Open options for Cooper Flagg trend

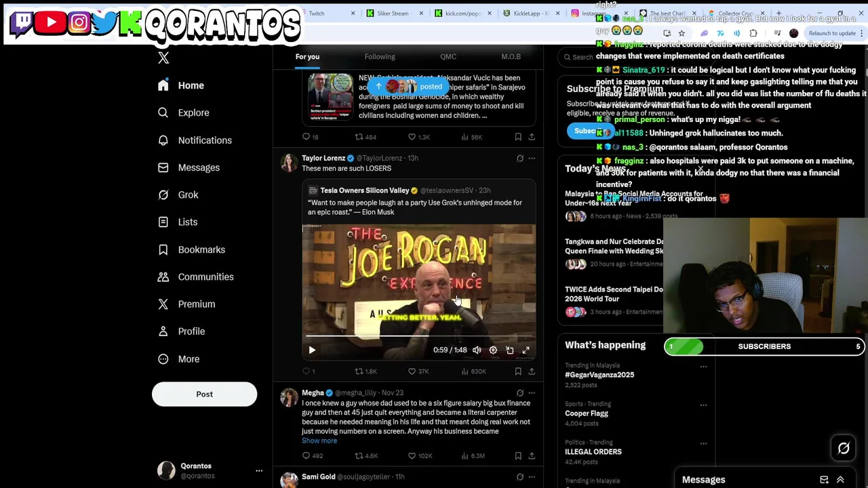coord(703,405)
